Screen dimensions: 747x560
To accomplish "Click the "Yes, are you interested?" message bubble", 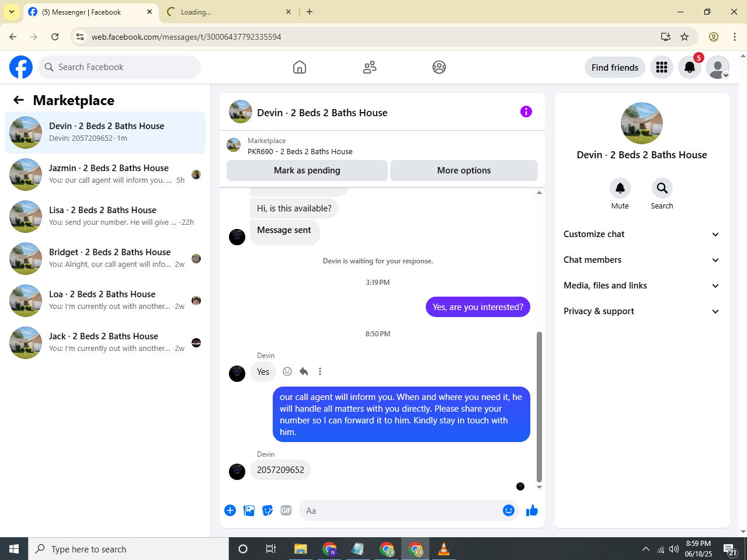I will click(478, 307).
